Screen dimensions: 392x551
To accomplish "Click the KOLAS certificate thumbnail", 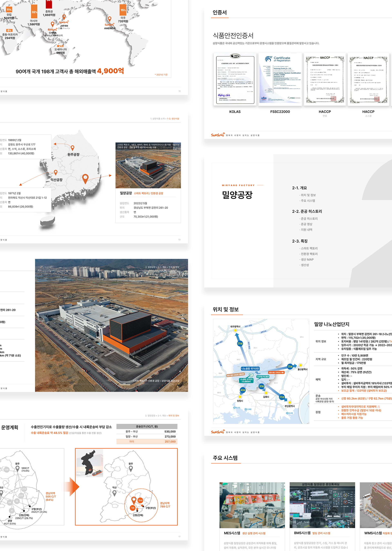I will point(235,79).
